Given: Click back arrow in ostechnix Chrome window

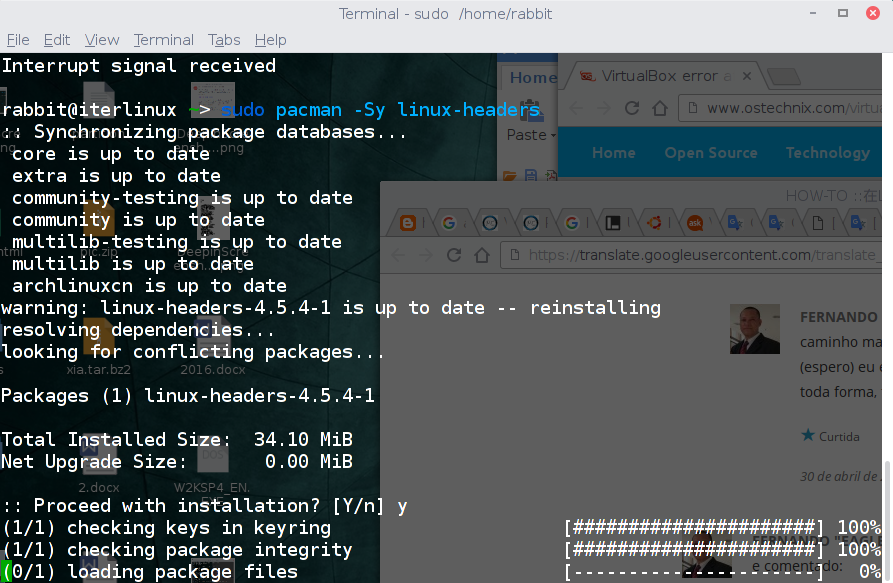Looking at the screenshot, I should pyautogui.click(x=576, y=108).
